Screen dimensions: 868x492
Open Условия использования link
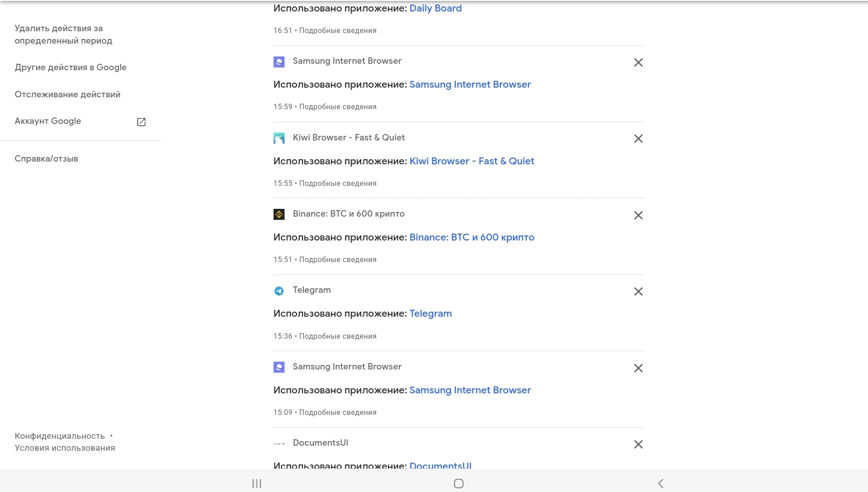pos(65,448)
